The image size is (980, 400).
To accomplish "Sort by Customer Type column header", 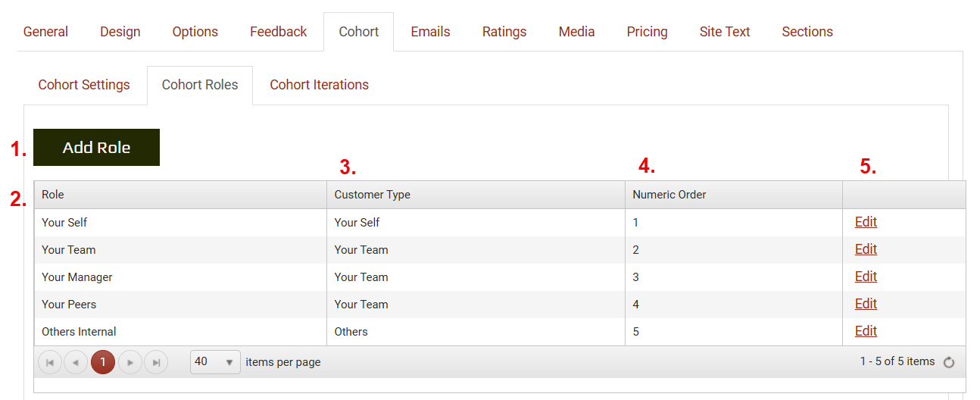I will click(373, 195).
